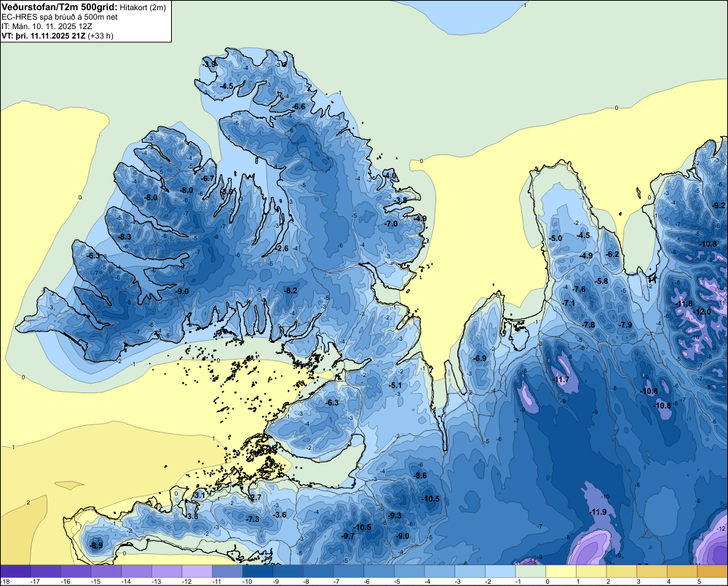The width and height of the screenshot is (728, 586).
Task: Select the -5.1 temperature value
Action: pyautogui.click(x=395, y=385)
